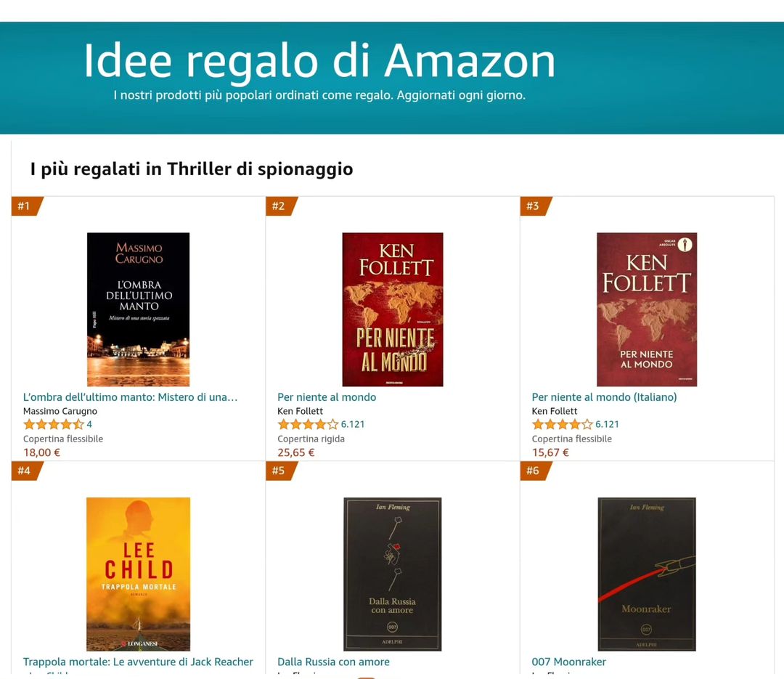Open the Lee Child Trappola mortale cover

(x=139, y=574)
